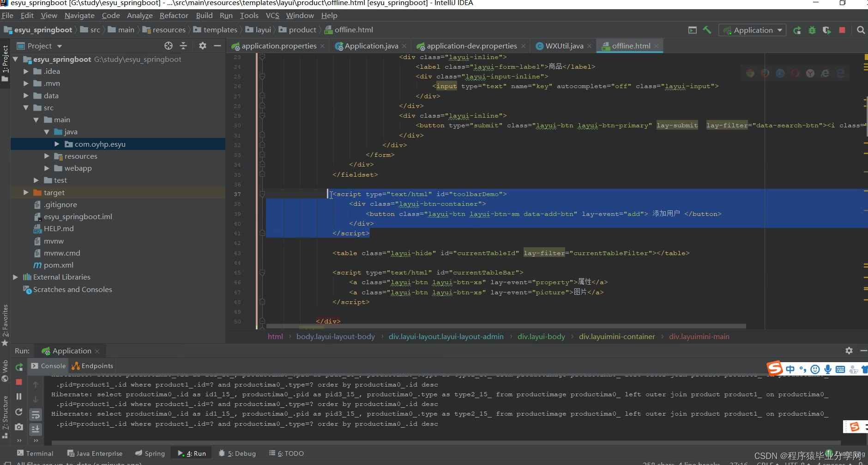Open the Refactor menu
Screen dimensions: 868x465
coord(174,15)
